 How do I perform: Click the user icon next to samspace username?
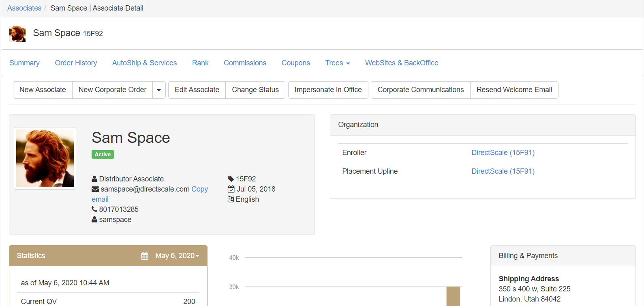pos(94,220)
